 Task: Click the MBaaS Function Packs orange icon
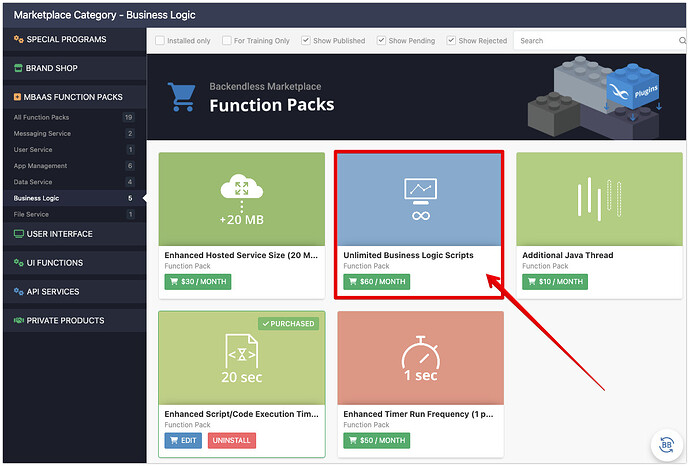(17, 97)
